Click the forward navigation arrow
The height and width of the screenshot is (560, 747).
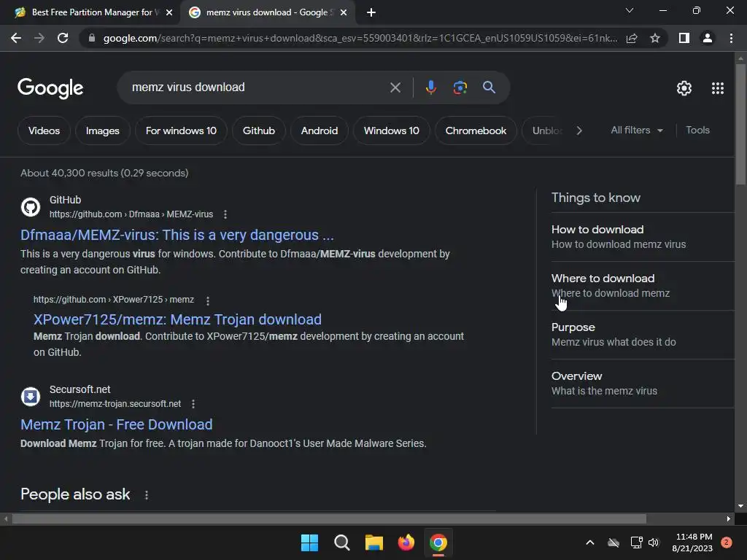pyautogui.click(x=39, y=38)
